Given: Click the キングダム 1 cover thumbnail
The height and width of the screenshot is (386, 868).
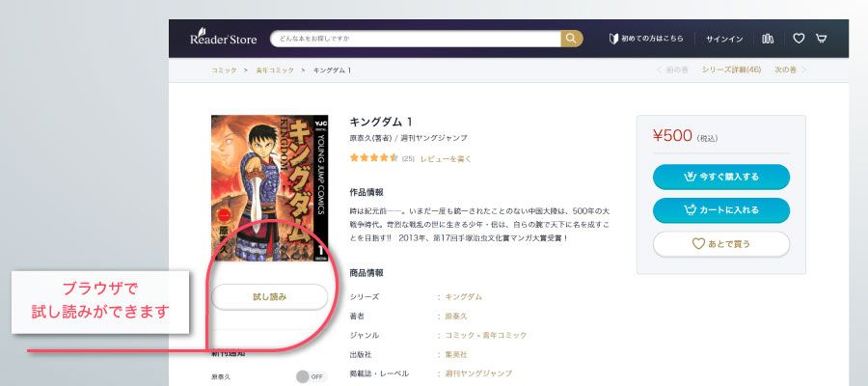Looking at the screenshot, I should [x=270, y=188].
